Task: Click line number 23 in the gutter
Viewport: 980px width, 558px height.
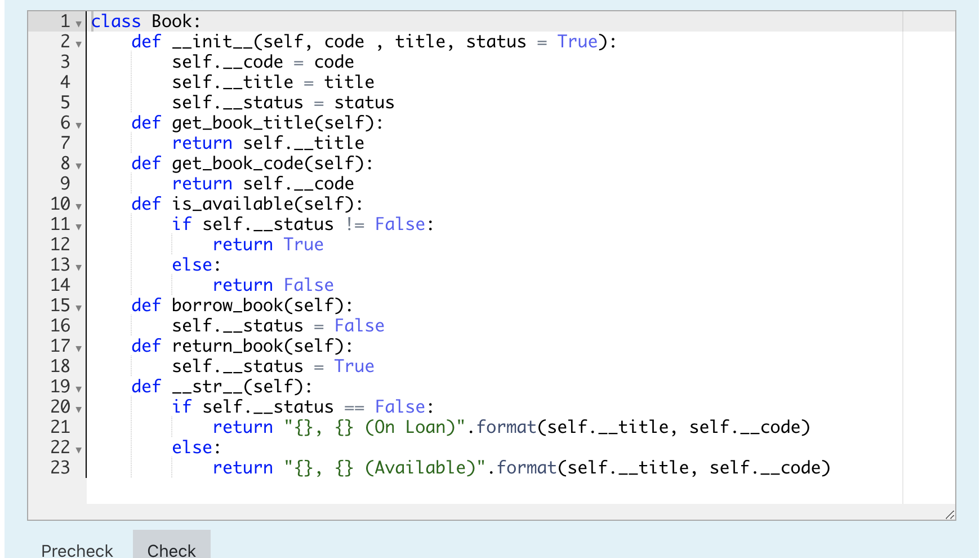Action: (60, 468)
